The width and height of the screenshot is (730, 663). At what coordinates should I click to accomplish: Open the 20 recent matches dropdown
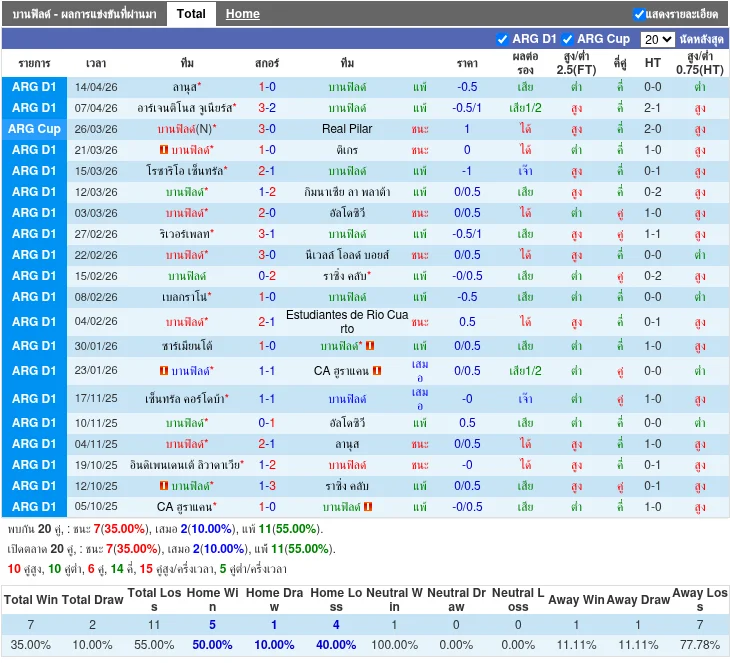tap(657, 39)
